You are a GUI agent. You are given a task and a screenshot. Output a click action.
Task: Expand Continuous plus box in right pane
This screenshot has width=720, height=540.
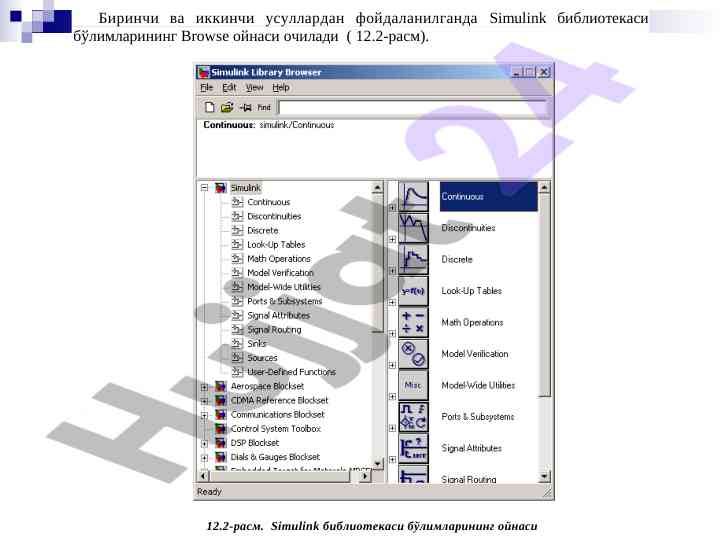click(392, 208)
